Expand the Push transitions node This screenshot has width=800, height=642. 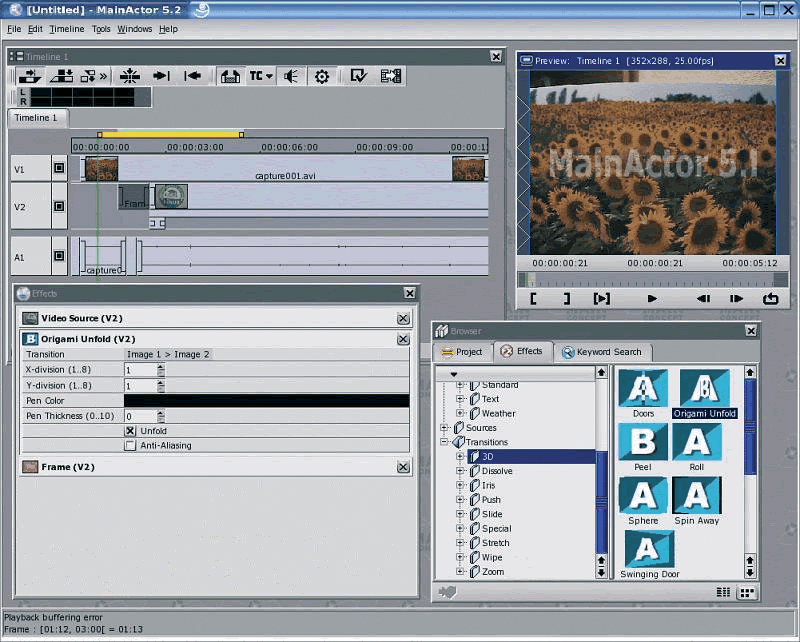click(x=460, y=500)
